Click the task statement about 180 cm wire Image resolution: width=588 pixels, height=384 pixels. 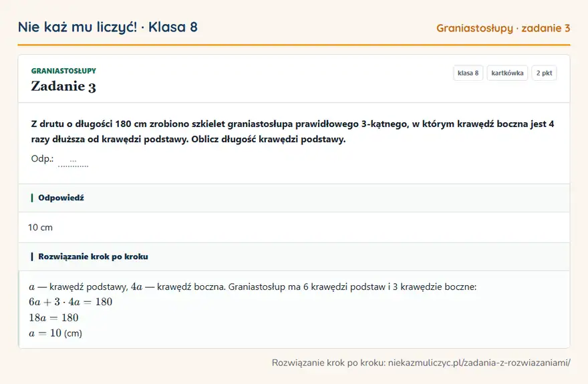coord(293,132)
